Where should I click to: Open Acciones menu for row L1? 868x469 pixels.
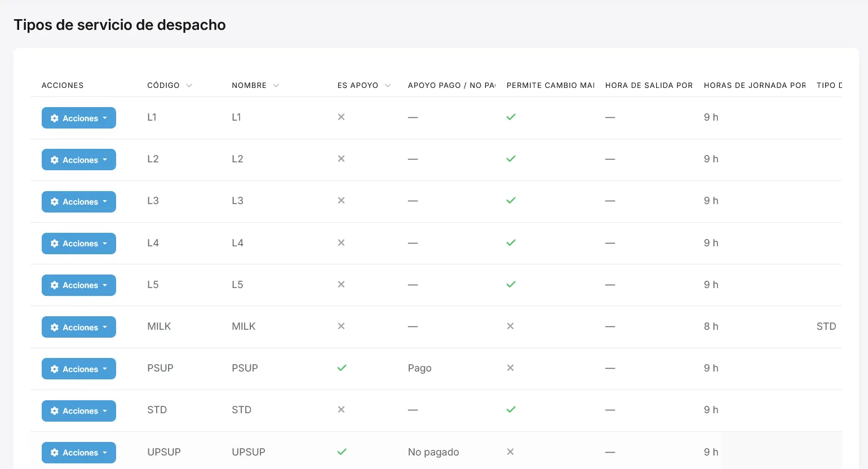[79, 118]
